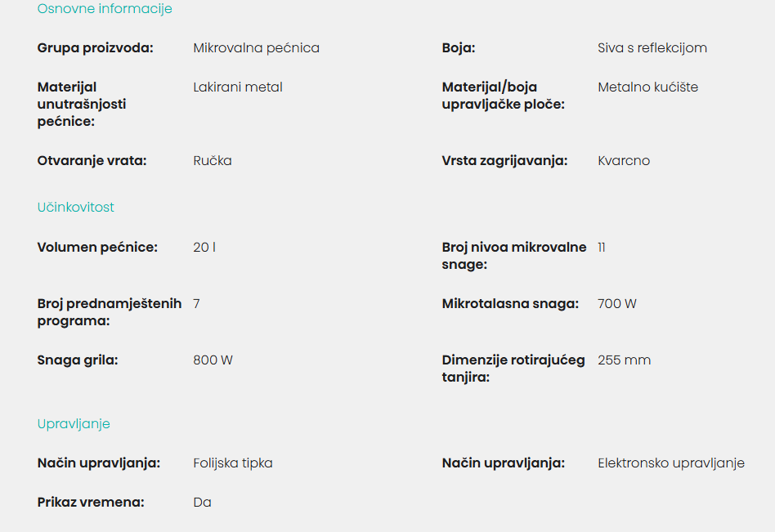Click the Otvaranje vrata label
The image size is (775, 532).
[x=92, y=160]
